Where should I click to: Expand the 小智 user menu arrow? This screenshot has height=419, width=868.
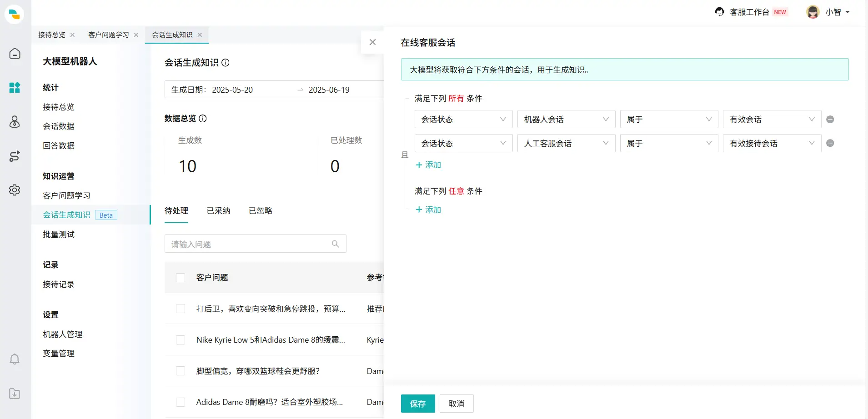(848, 12)
